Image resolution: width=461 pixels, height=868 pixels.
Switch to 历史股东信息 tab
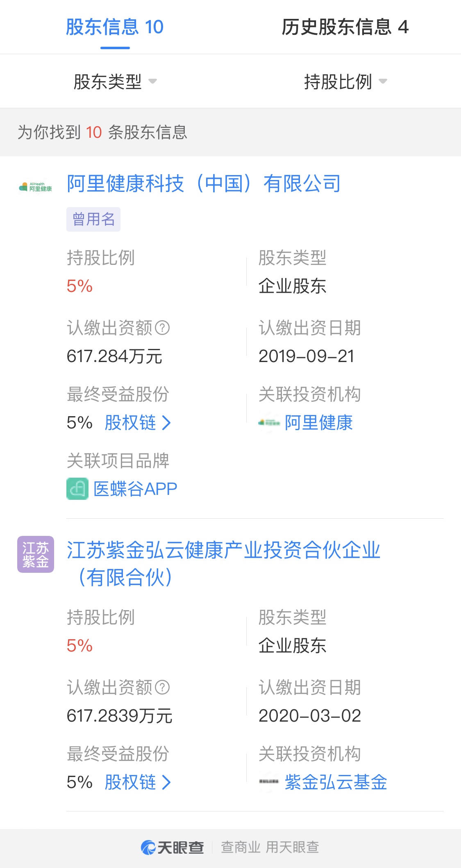click(x=345, y=27)
